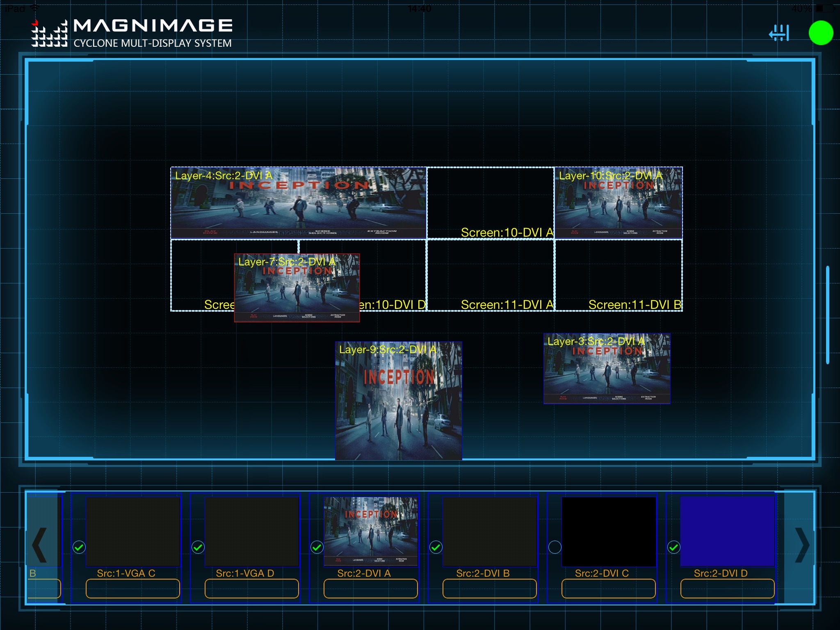This screenshot has width=840, height=630.
Task: Toggle the Src:1-VGA D source checkmark
Action: tap(198, 547)
